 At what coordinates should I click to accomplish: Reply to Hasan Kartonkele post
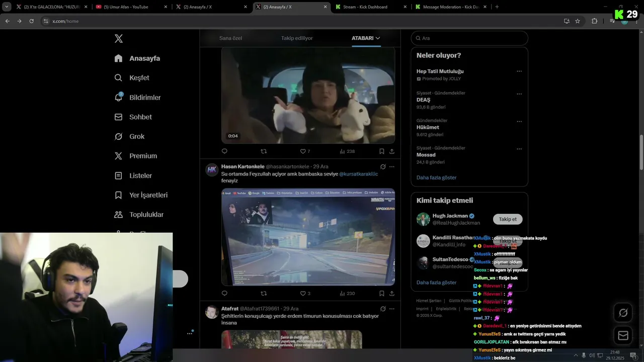(224, 294)
